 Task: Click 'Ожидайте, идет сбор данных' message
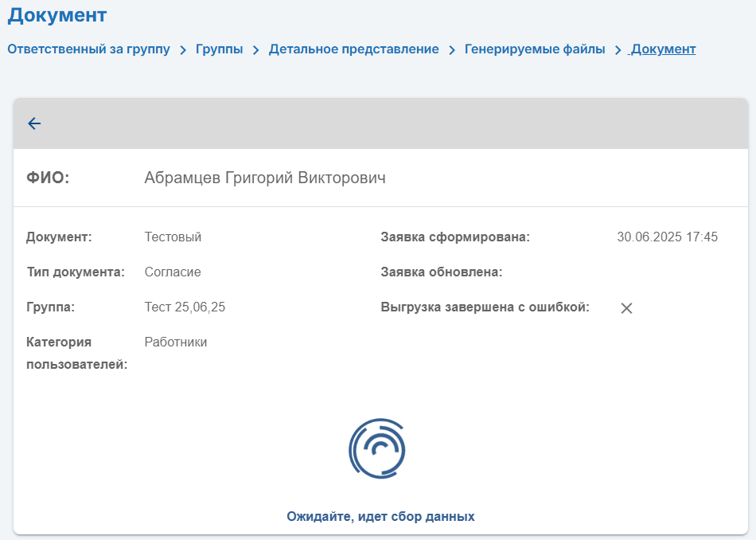(380, 516)
